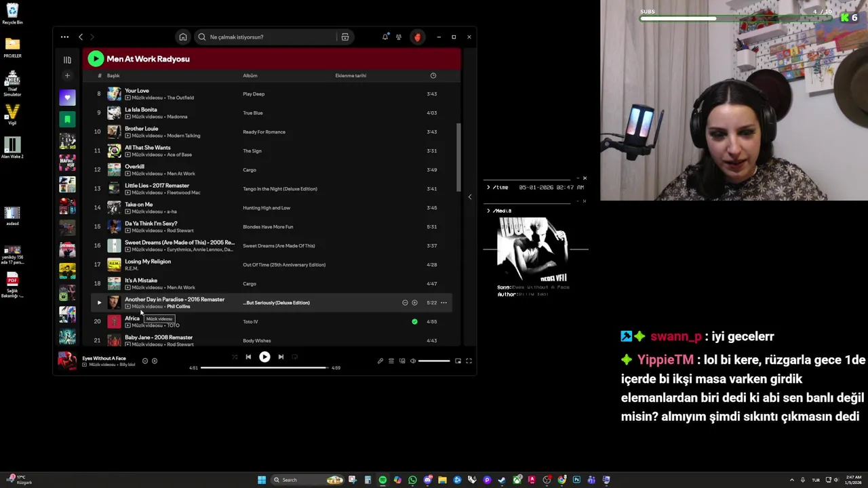Select 'Da Ya Think I'm Sexy?' track

151,223
